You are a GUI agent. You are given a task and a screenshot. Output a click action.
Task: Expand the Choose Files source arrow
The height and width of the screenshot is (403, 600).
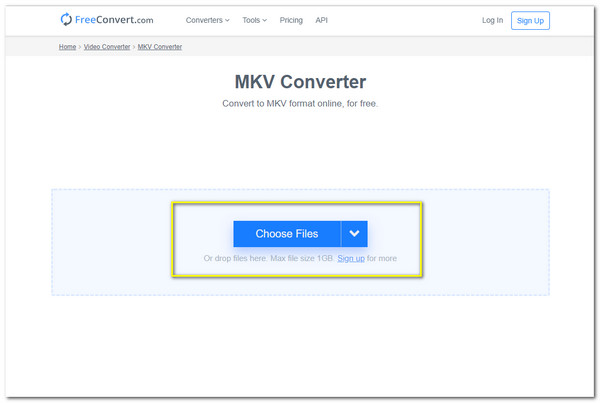(354, 234)
